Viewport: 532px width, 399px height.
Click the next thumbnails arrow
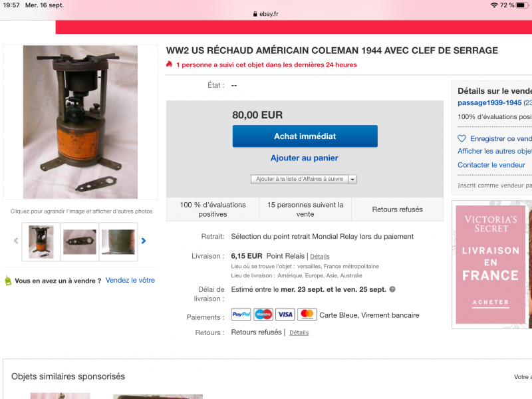click(x=144, y=241)
